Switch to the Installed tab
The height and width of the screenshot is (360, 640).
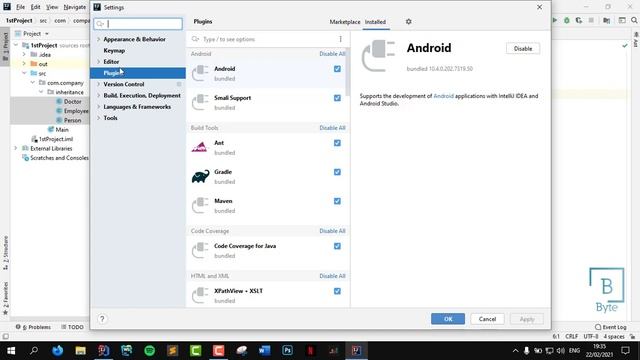point(375,22)
